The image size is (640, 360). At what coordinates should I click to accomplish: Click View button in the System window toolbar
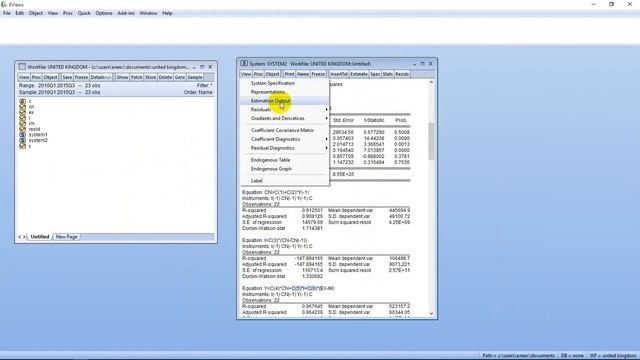pyautogui.click(x=246, y=74)
